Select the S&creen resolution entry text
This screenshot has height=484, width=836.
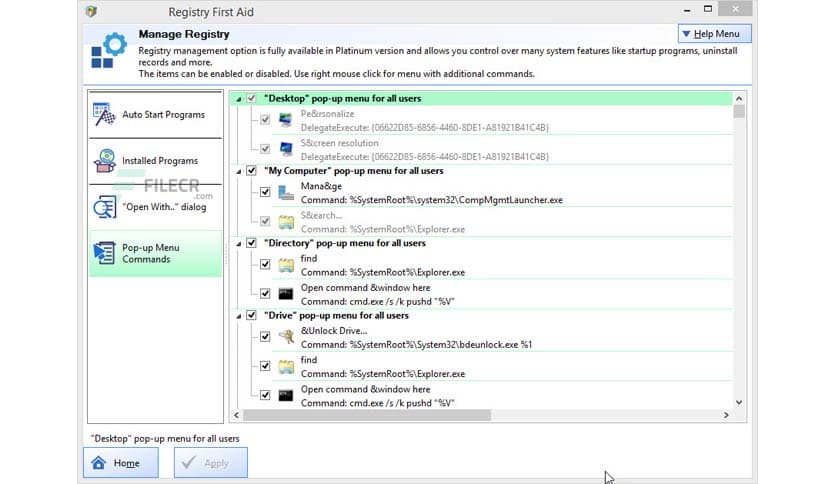coord(424,150)
